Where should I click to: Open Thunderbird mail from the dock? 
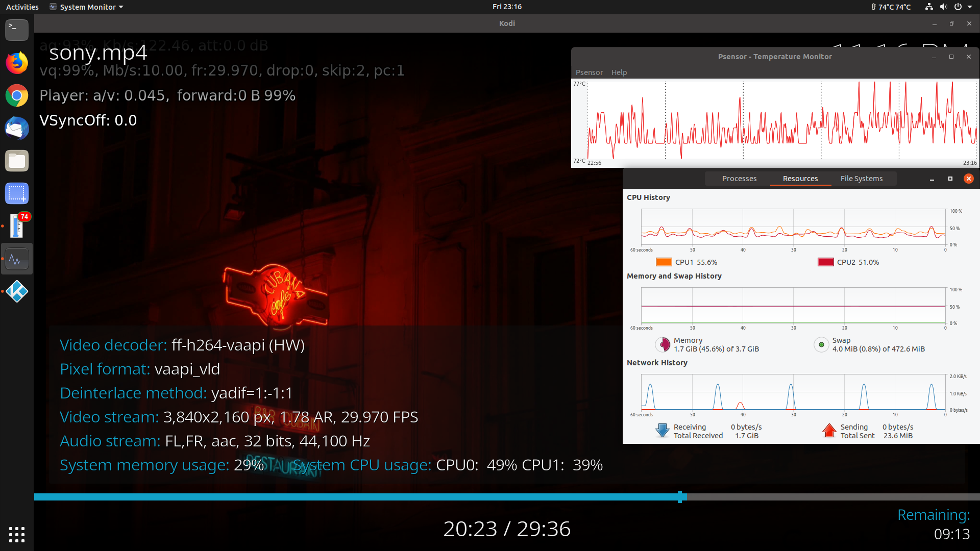tap(17, 128)
